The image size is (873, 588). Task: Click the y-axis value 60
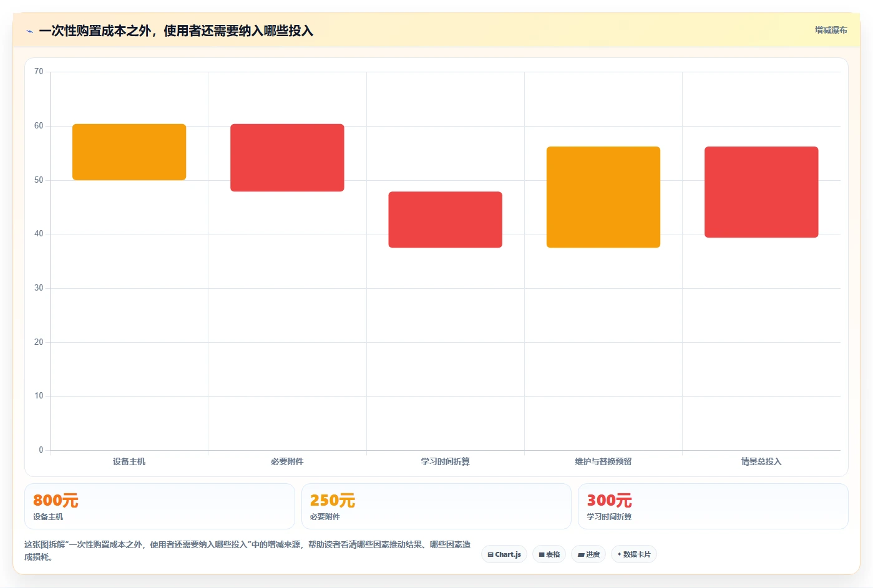[39, 126]
